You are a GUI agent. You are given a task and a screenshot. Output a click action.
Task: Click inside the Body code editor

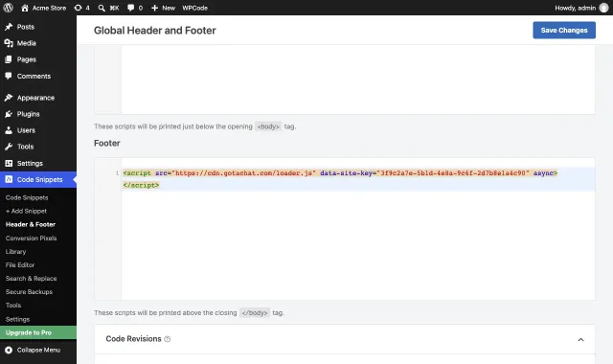(357, 80)
